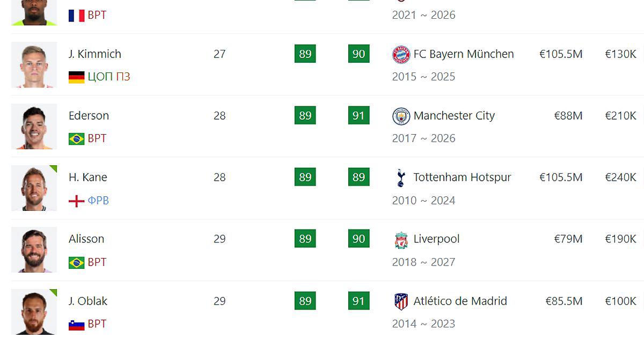Image resolution: width=644 pixels, height=338 pixels.
Task: Click the FC Bayern München club crest
Action: pyautogui.click(x=401, y=55)
